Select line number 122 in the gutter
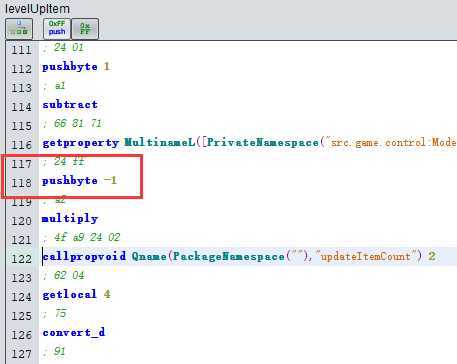The image size is (457, 364). click(21, 259)
